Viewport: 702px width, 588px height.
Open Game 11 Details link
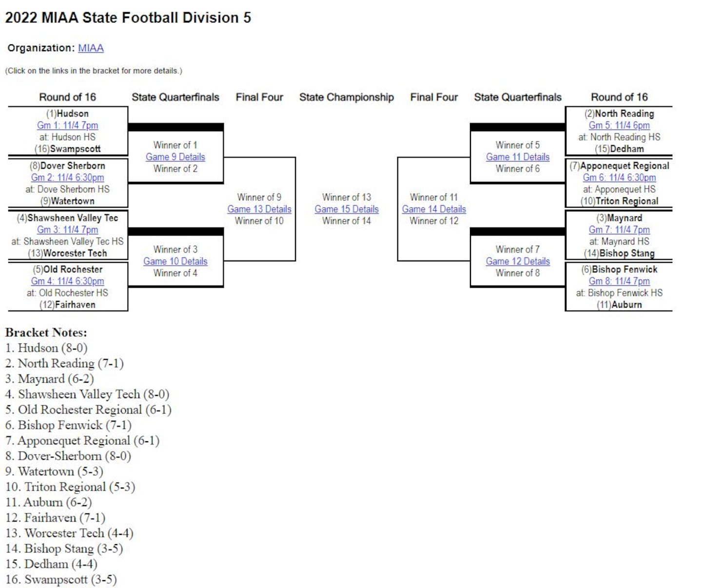click(x=518, y=157)
